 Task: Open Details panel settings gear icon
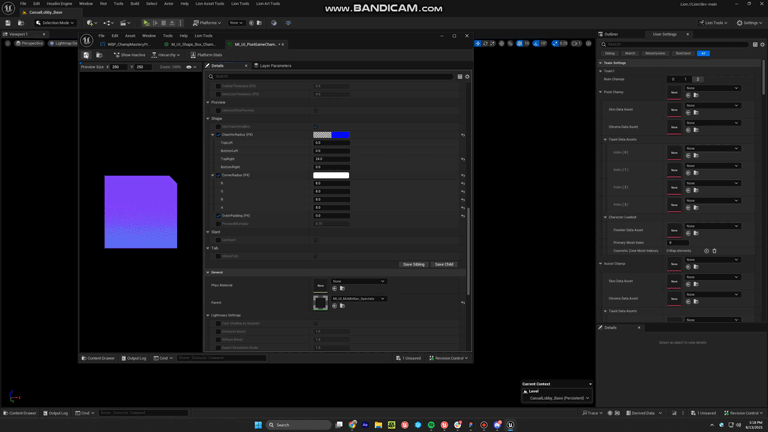[x=467, y=76]
